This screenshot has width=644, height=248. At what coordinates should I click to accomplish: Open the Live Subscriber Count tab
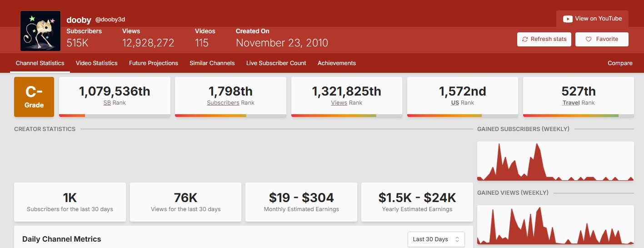(x=276, y=63)
